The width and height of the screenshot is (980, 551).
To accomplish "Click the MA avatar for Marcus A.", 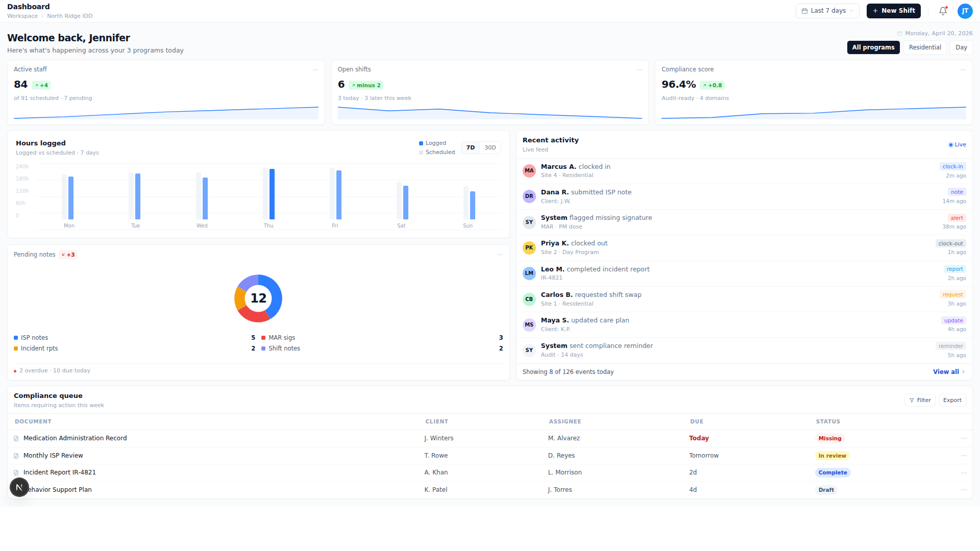I will tap(529, 171).
